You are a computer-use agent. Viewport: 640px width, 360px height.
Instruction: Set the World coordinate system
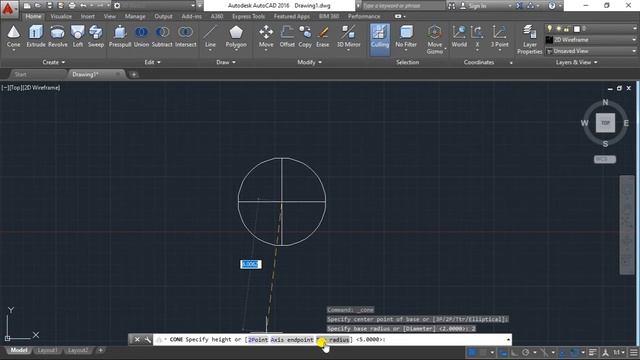click(x=459, y=37)
